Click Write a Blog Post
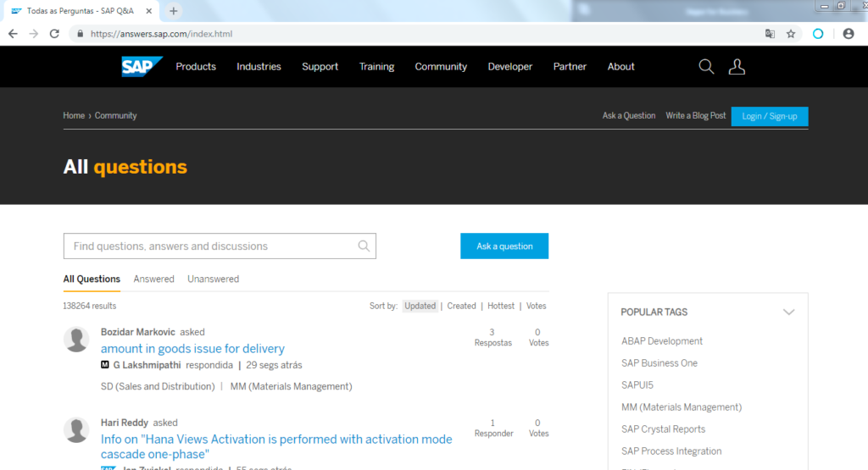Viewport: 868px width, 470px height. coord(695,115)
